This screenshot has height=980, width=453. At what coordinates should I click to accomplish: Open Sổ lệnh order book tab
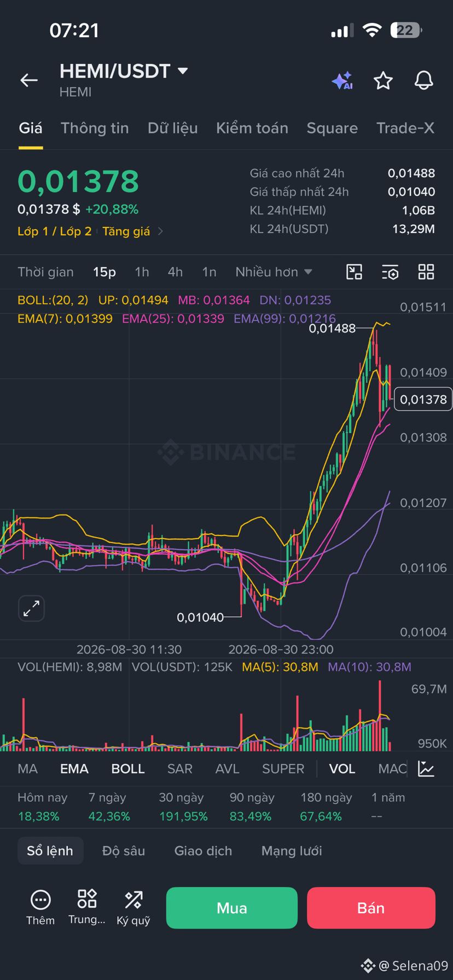click(50, 850)
